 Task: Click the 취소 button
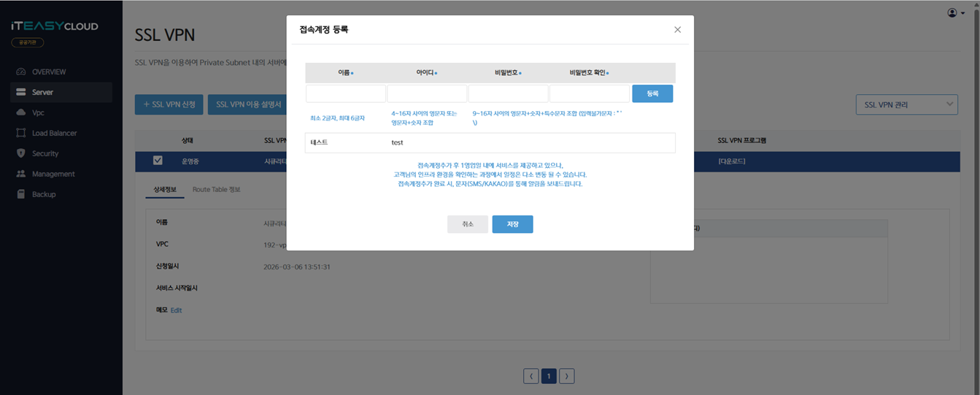(x=467, y=224)
